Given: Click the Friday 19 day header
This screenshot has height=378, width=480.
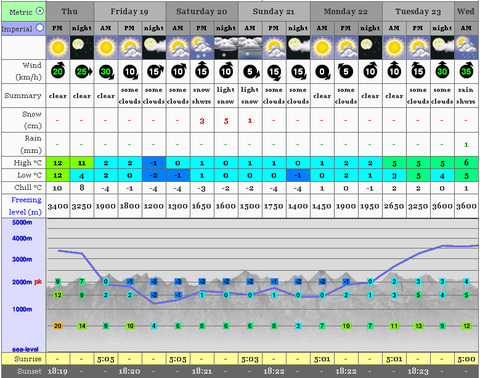Looking at the screenshot, I should coord(130,11).
